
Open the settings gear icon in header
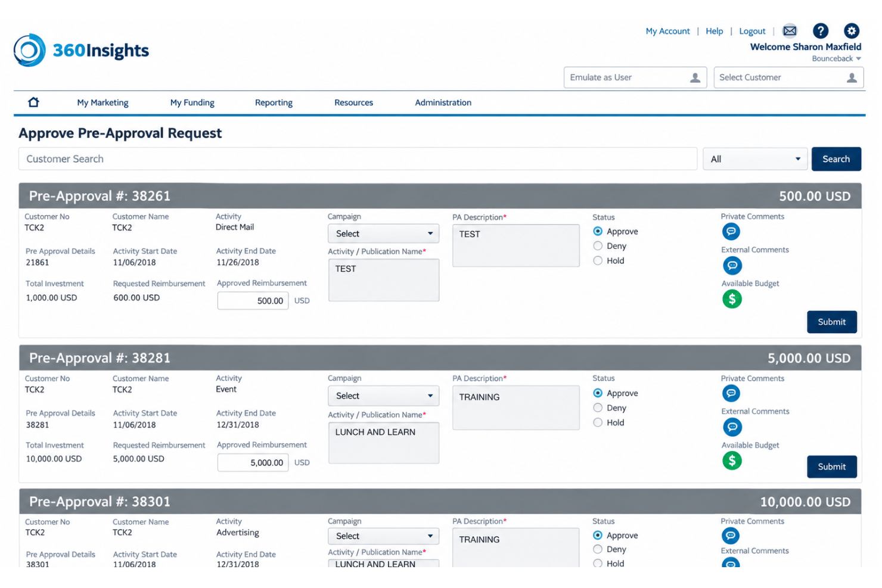852,31
